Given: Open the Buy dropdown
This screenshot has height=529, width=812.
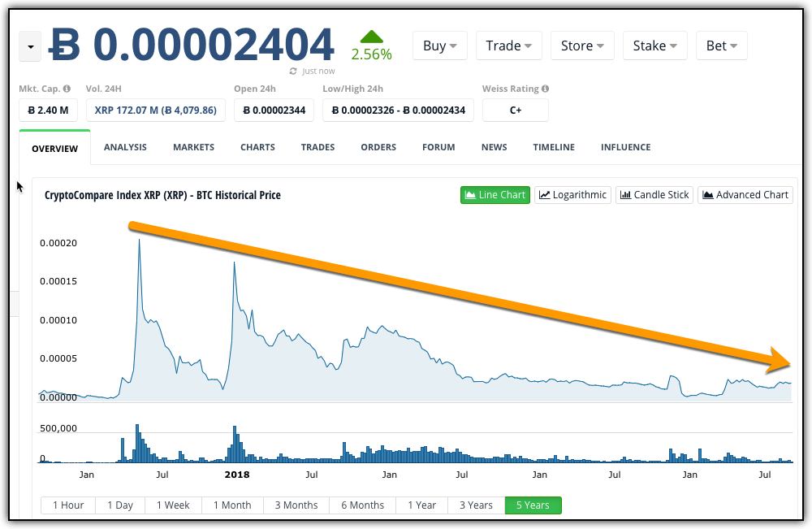Looking at the screenshot, I should pos(439,46).
